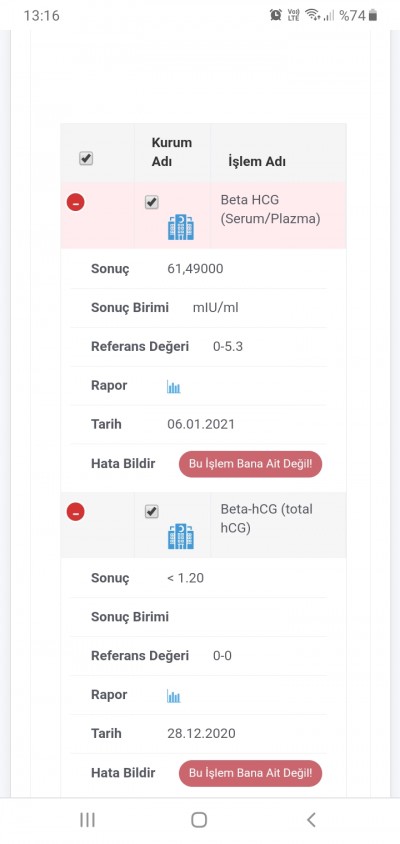This screenshot has height=844, width=400.
Task: Tap Android back navigation button
Action: (x=311, y=820)
